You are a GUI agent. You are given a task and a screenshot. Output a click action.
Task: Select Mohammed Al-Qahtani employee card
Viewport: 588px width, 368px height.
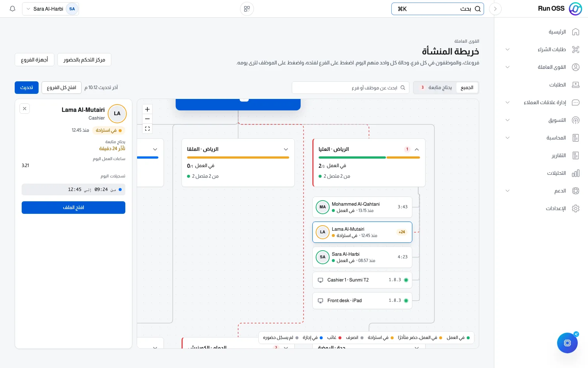[x=362, y=207]
